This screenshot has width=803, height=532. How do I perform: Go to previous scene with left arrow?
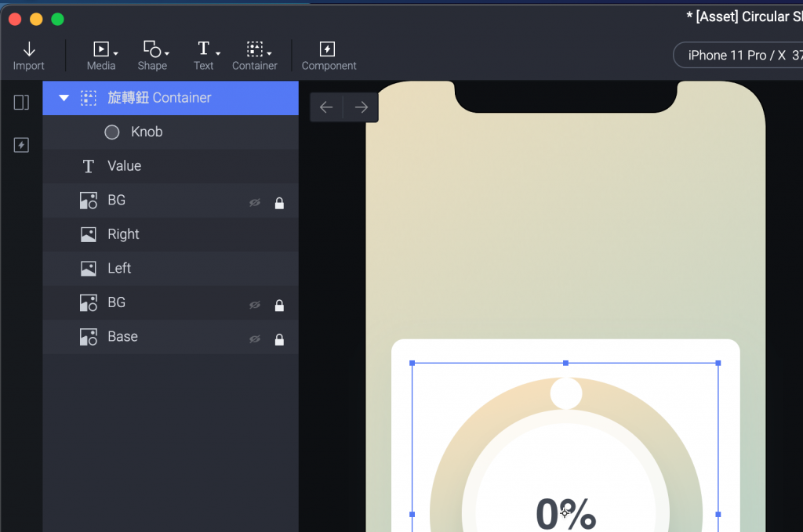tap(326, 107)
